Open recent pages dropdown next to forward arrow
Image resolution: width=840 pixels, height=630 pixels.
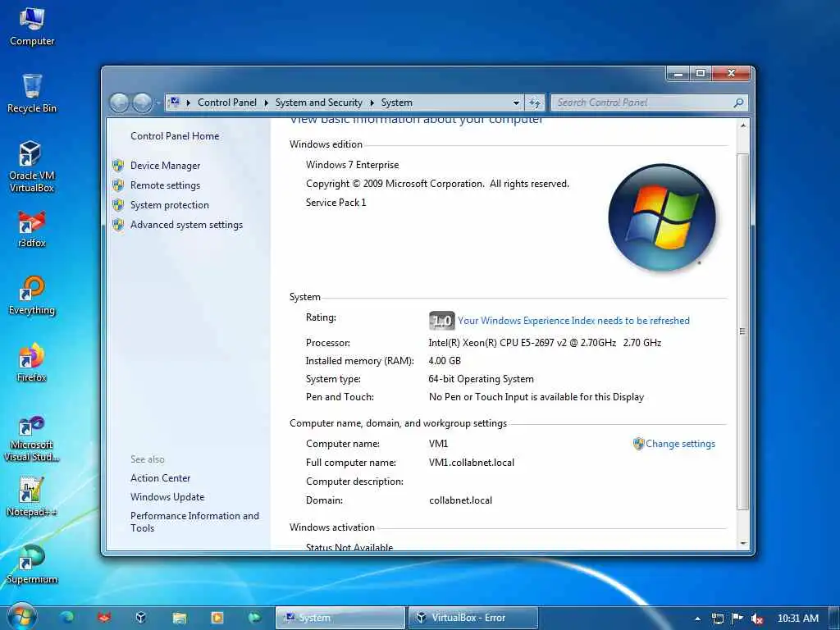[158, 103]
